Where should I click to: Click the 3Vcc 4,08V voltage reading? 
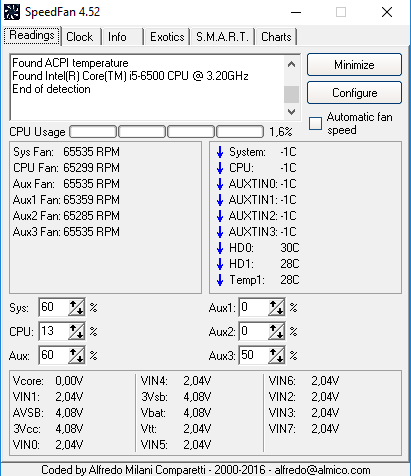pyautogui.click(x=48, y=429)
